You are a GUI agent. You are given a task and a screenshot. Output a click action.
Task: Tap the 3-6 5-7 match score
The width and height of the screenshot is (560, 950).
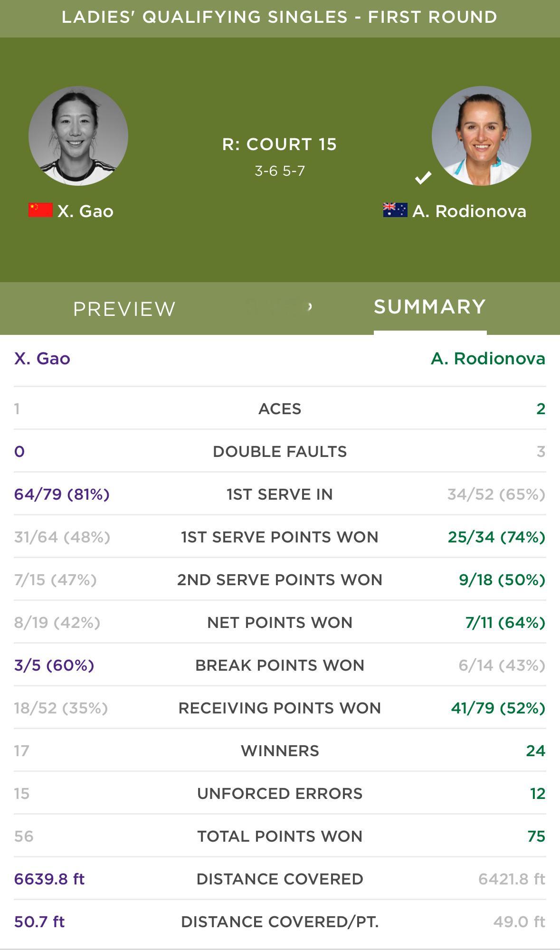pyautogui.click(x=280, y=171)
